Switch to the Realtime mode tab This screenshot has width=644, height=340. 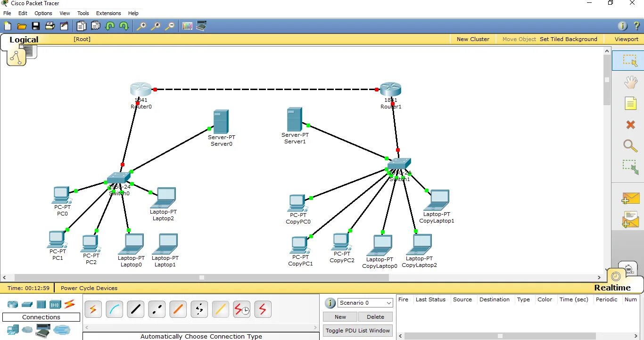[x=612, y=288]
